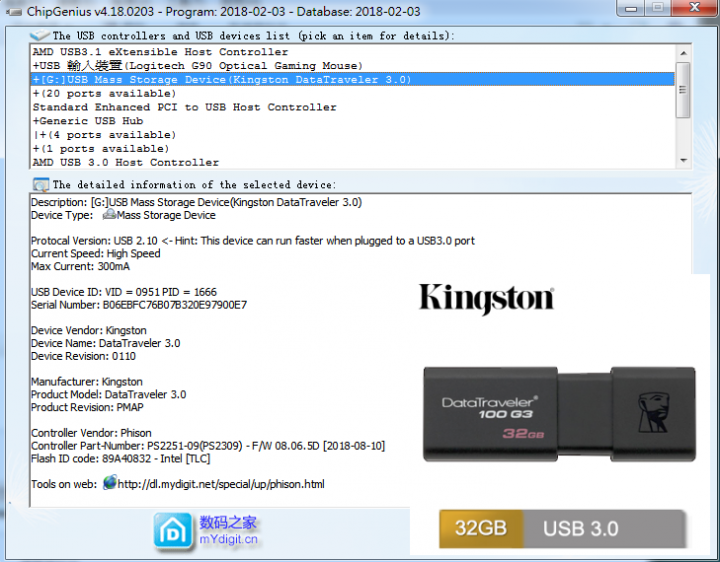Click the Device Revision: 0110 line

tap(83, 356)
